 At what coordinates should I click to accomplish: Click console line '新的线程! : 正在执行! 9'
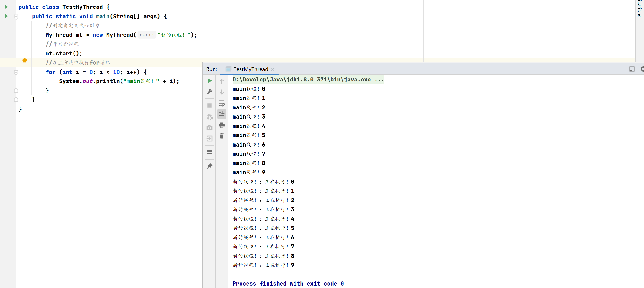click(x=263, y=265)
